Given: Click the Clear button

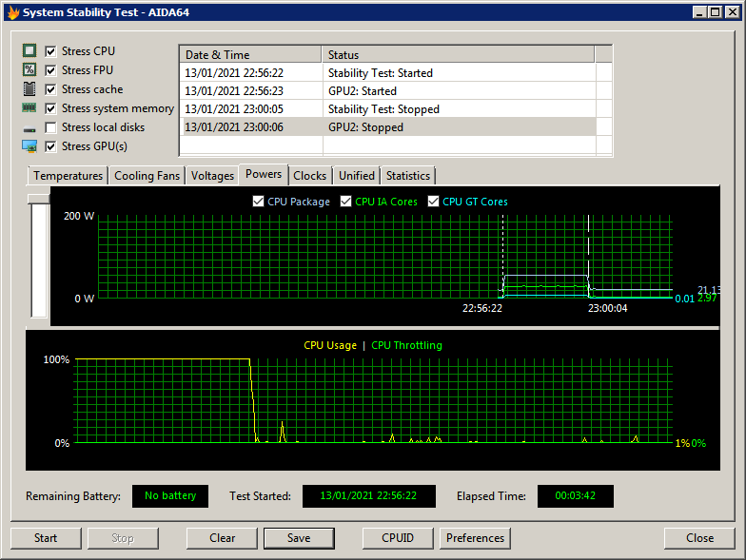Looking at the screenshot, I should point(223,538).
